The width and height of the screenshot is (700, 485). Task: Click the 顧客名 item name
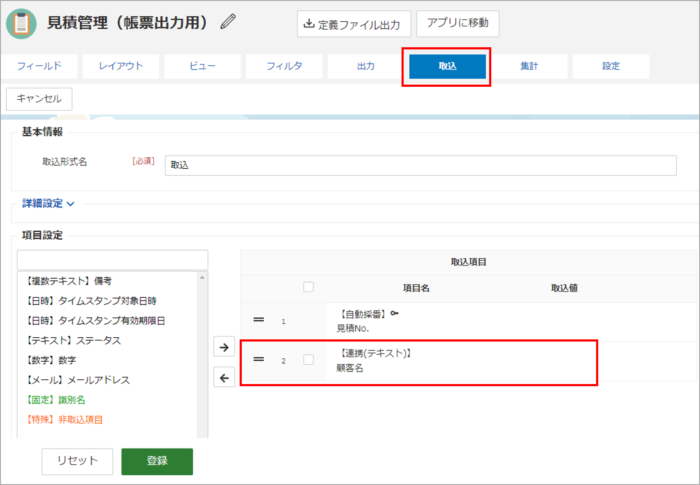pyautogui.click(x=350, y=368)
